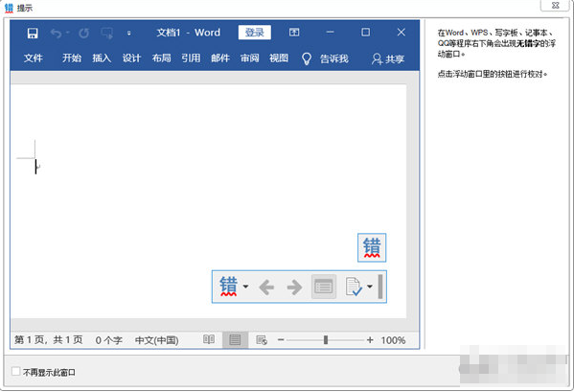Open the 文件 menu
The image size is (574, 392).
click(x=34, y=58)
